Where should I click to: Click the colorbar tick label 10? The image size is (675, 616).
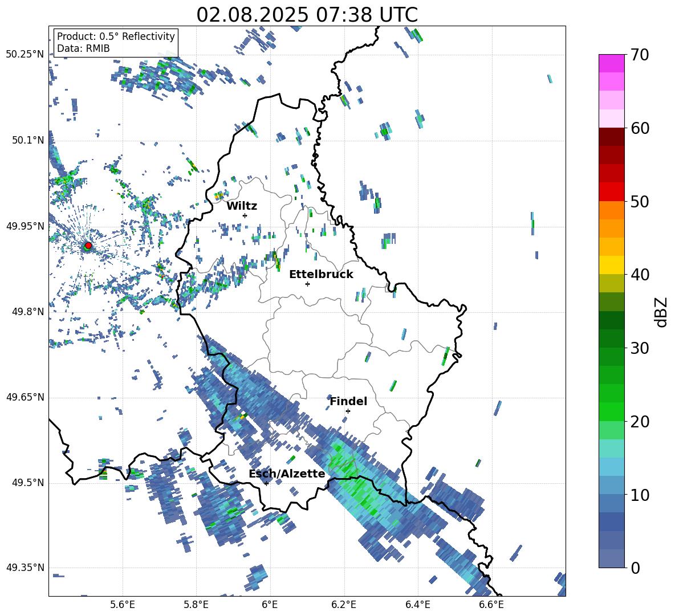(x=640, y=495)
